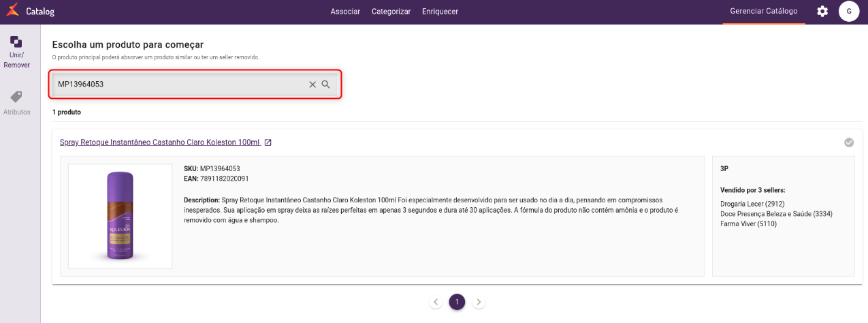Open Spray Retoque Instantâneo product link
Screen dimensions: 868x323
click(x=160, y=142)
